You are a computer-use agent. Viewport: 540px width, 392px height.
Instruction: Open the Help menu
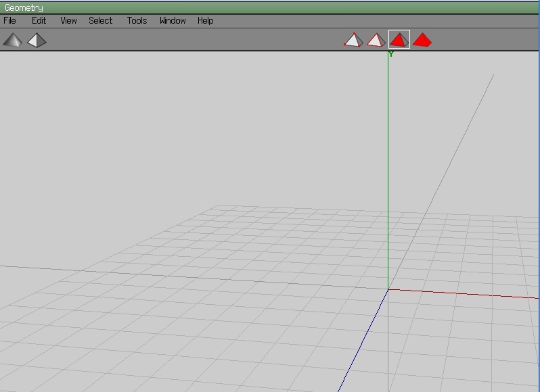pyautogui.click(x=205, y=21)
